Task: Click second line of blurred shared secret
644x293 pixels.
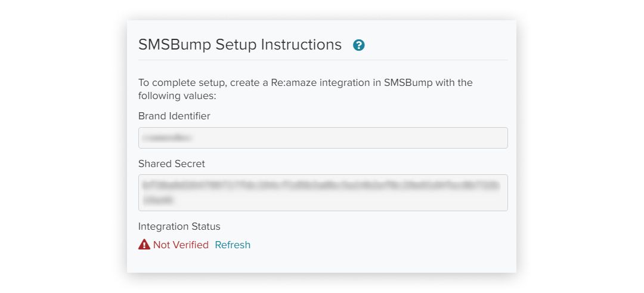Action: click(158, 200)
